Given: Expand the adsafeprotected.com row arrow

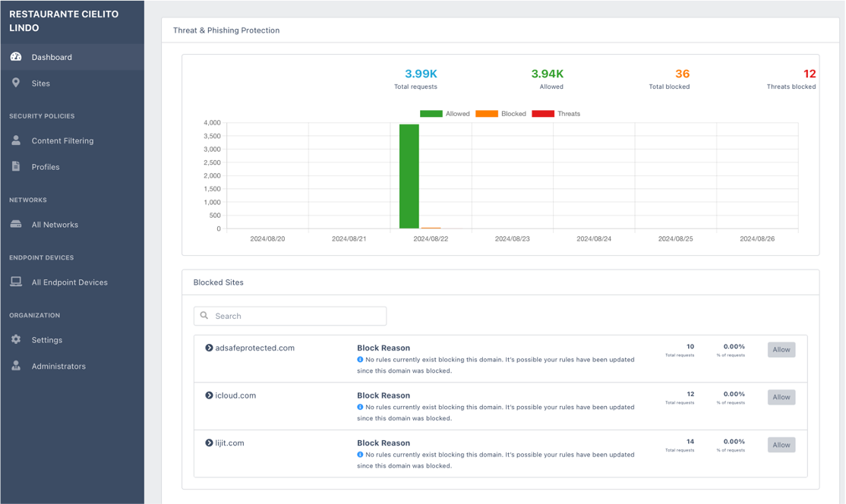Looking at the screenshot, I should pyautogui.click(x=209, y=348).
